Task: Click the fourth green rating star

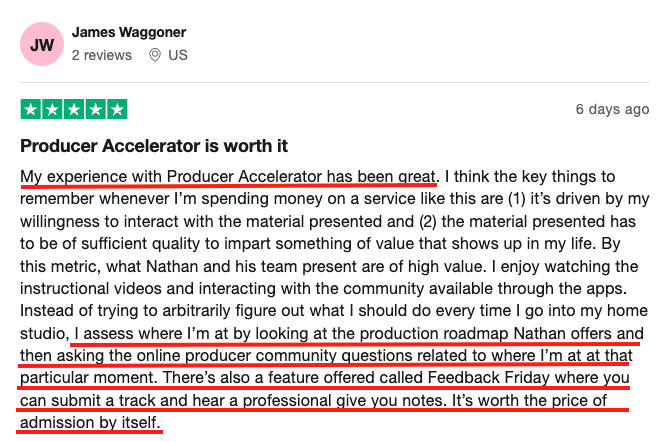Action: point(96,109)
